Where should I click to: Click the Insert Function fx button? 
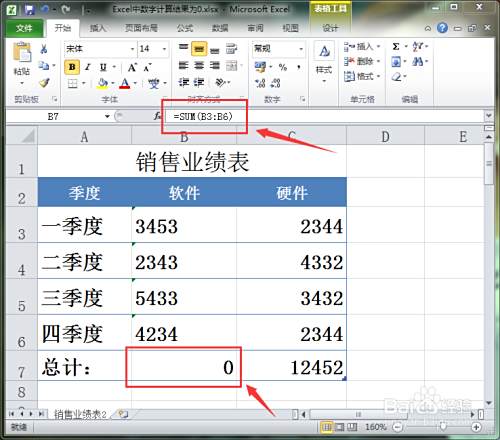point(157,116)
